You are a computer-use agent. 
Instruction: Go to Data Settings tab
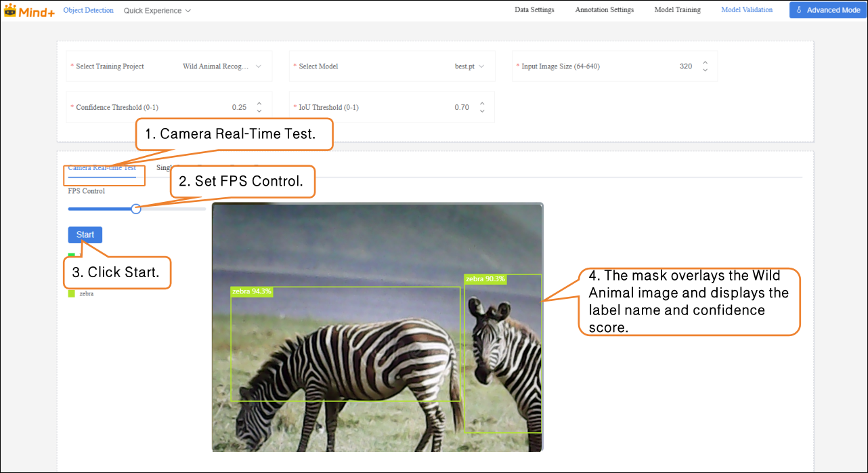click(x=534, y=10)
